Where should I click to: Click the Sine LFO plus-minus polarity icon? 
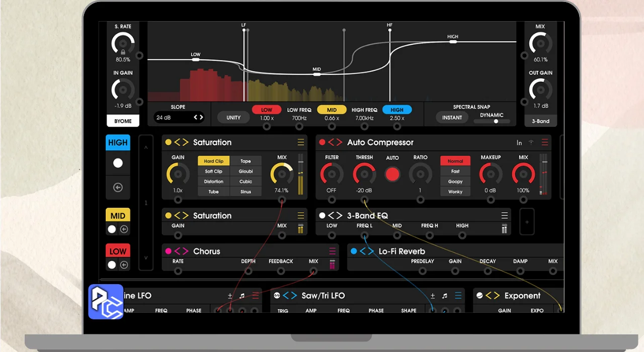click(230, 296)
